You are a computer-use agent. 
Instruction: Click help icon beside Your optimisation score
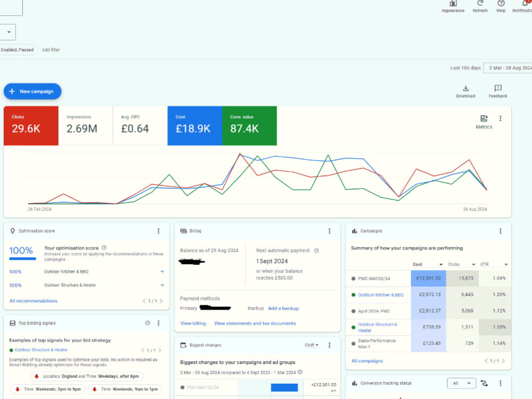(104, 248)
